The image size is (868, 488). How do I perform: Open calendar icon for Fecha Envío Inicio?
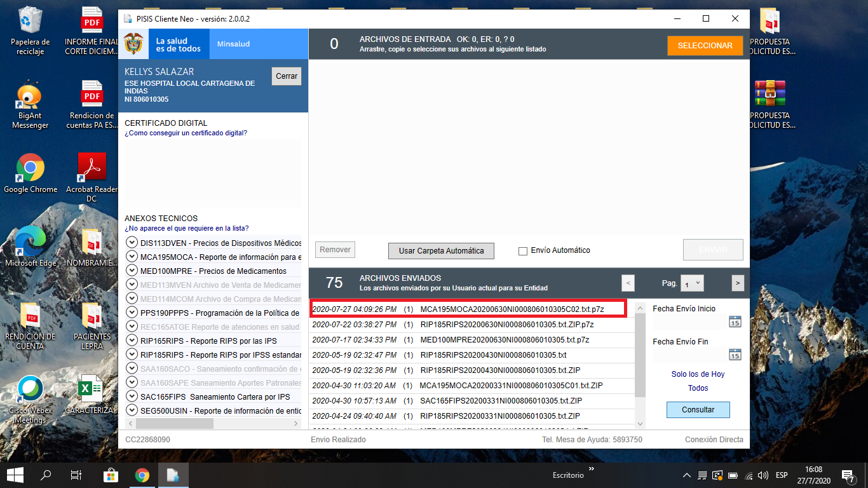735,322
